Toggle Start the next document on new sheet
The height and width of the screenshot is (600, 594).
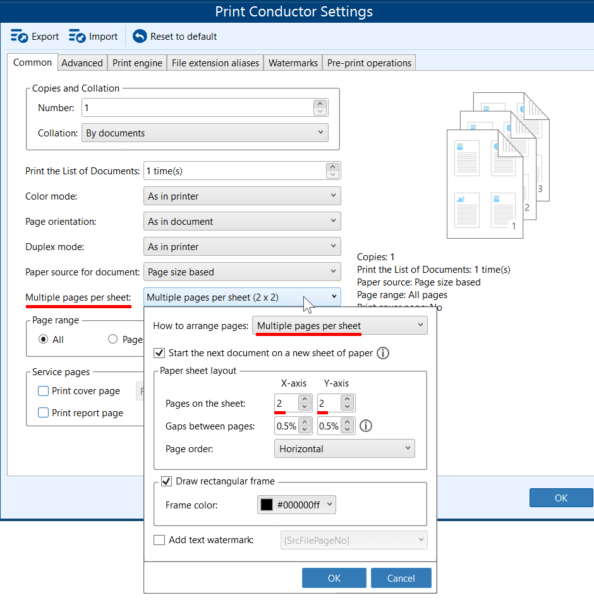coord(159,353)
